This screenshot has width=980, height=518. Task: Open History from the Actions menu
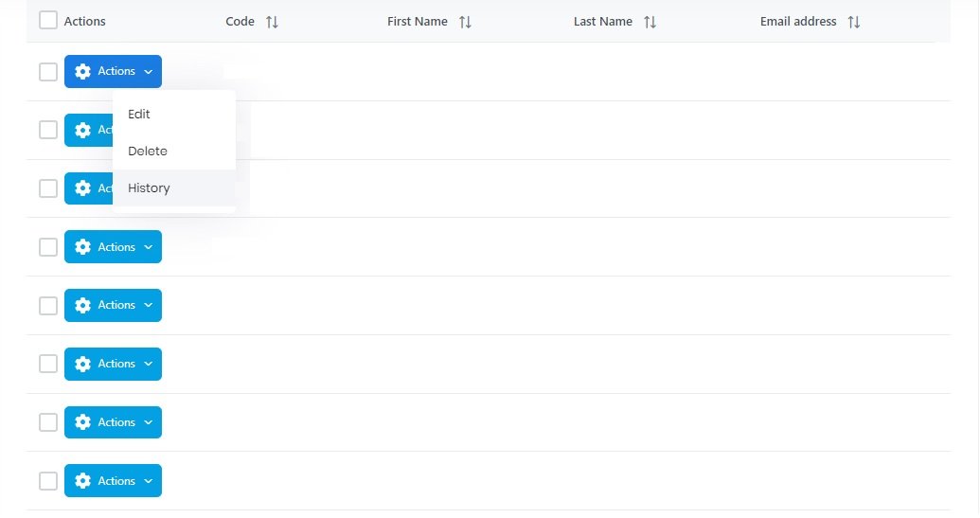149,188
